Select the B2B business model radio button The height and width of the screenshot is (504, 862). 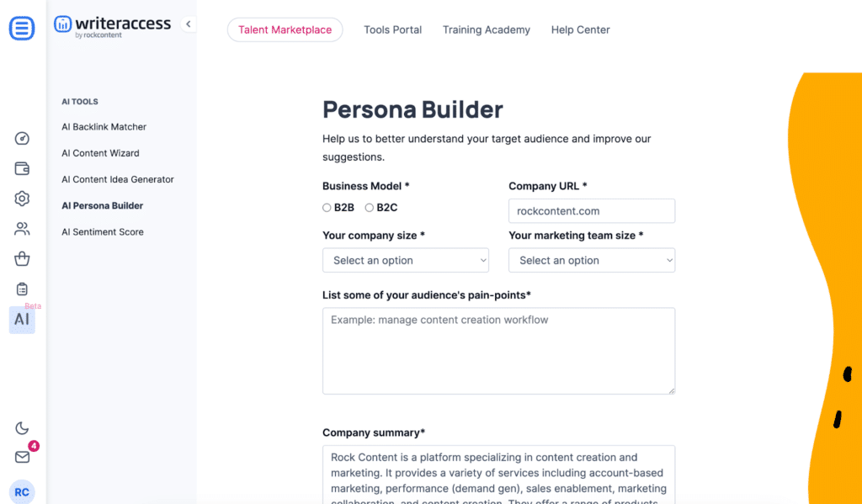click(x=327, y=207)
